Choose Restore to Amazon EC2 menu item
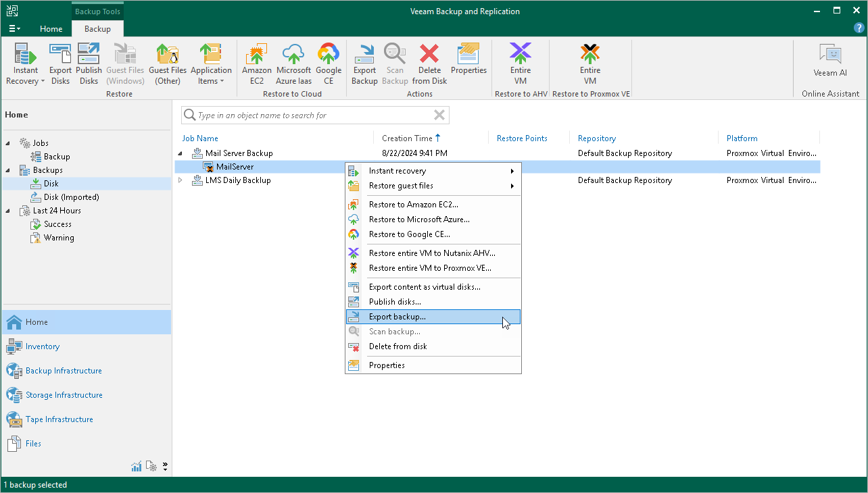Viewport: 868px width, 493px height. pyautogui.click(x=433, y=205)
